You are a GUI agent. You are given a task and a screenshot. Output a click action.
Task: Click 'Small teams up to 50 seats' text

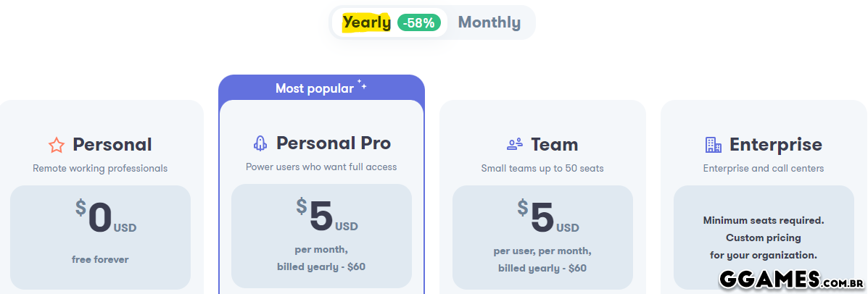(542, 169)
